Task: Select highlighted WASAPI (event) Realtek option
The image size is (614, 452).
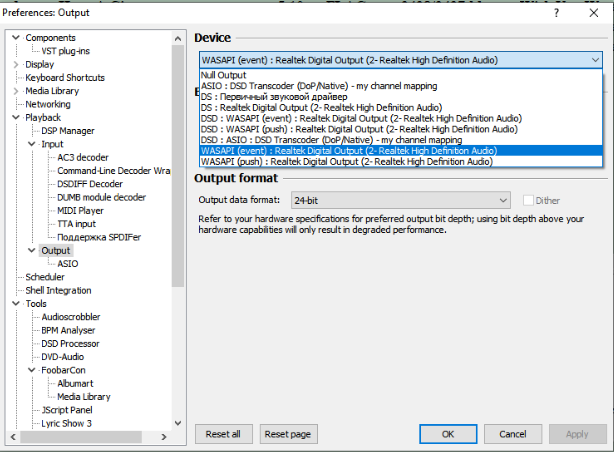Action: [401, 151]
